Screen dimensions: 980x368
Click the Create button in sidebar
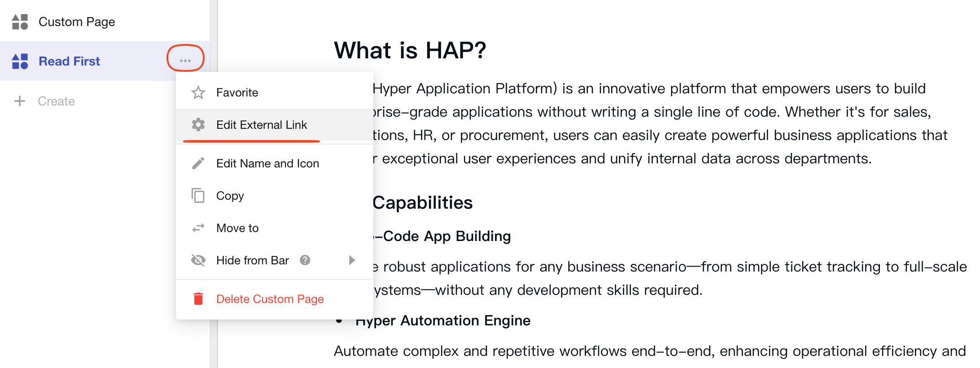click(x=56, y=101)
